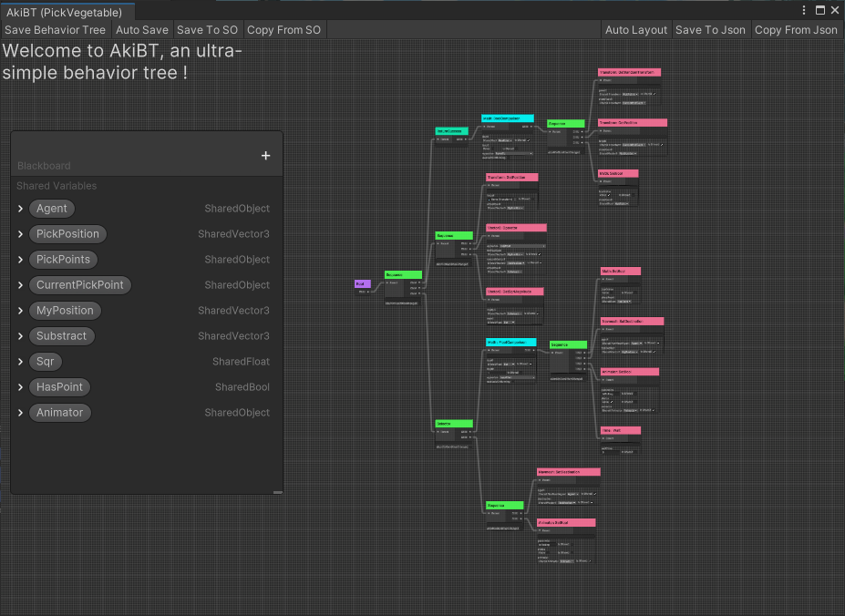Image resolution: width=845 pixels, height=616 pixels.
Task: Select the green Selector composite node
Action: (x=454, y=424)
